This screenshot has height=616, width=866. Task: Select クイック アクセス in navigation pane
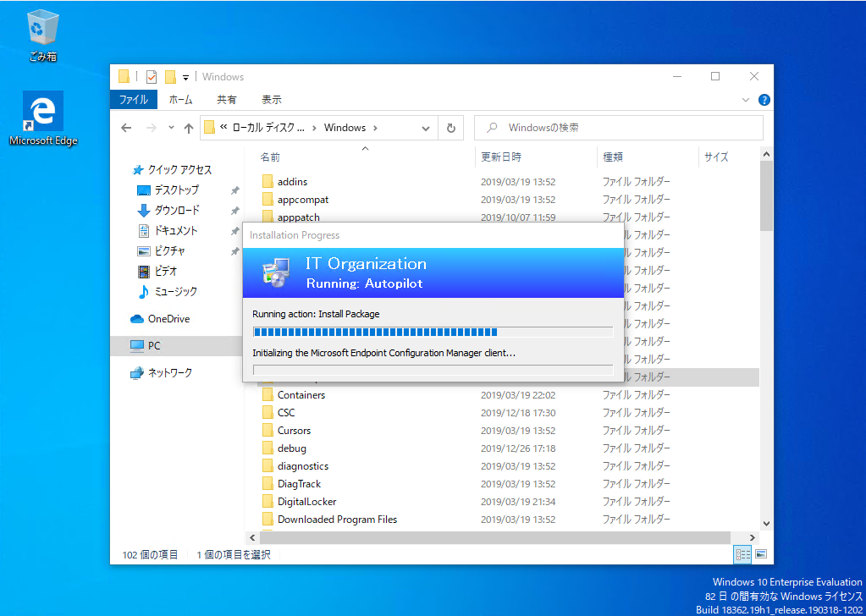tap(173, 169)
